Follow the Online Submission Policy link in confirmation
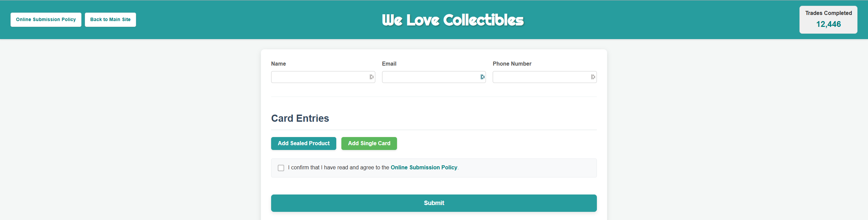 coord(424,167)
